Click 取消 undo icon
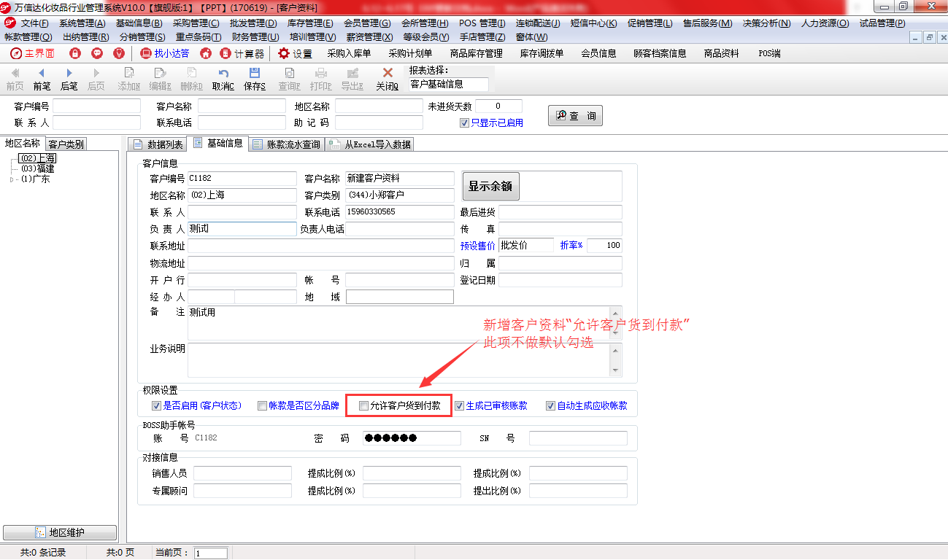The width and height of the screenshot is (948, 560). 223,79
